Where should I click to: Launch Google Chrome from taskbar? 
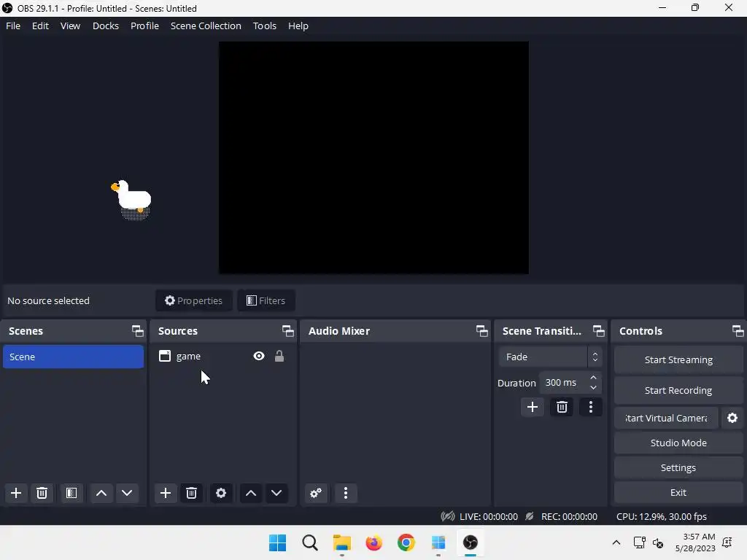406,542
